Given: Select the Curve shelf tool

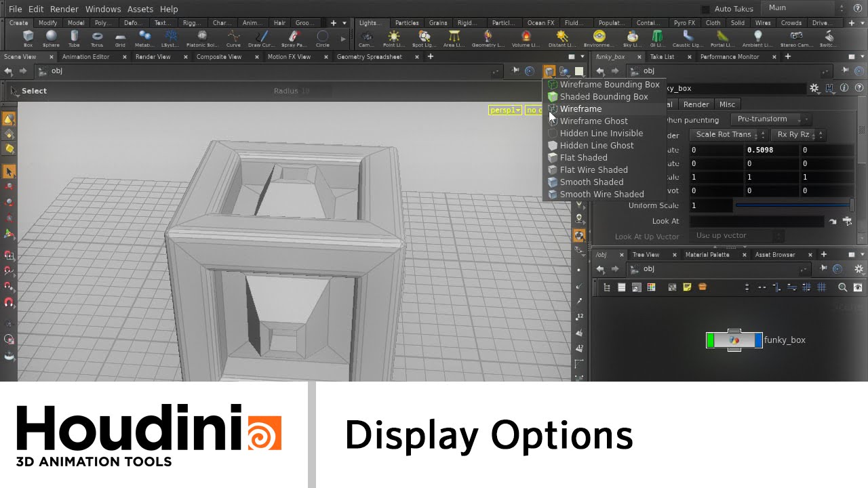Looking at the screenshot, I should coord(233,39).
